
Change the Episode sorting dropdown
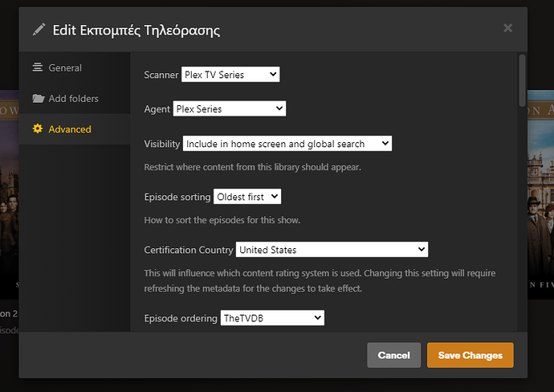[x=247, y=197]
